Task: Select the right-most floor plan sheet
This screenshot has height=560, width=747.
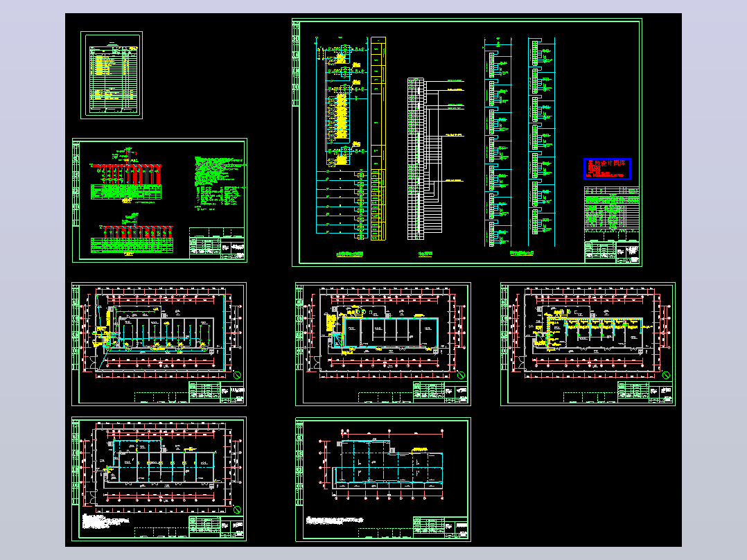Action: click(588, 344)
